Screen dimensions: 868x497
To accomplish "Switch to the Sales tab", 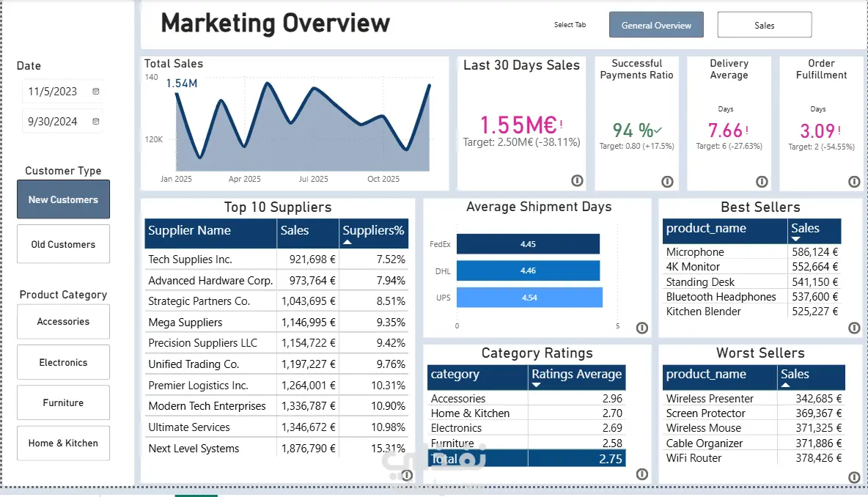I will [764, 25].
